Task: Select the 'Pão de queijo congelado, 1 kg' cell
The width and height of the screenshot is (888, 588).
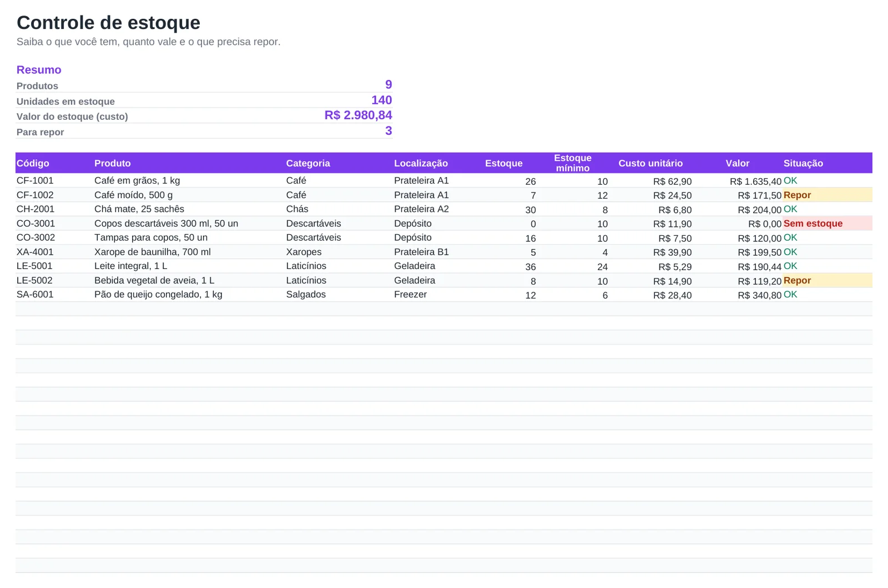Action: click(158, 295)
